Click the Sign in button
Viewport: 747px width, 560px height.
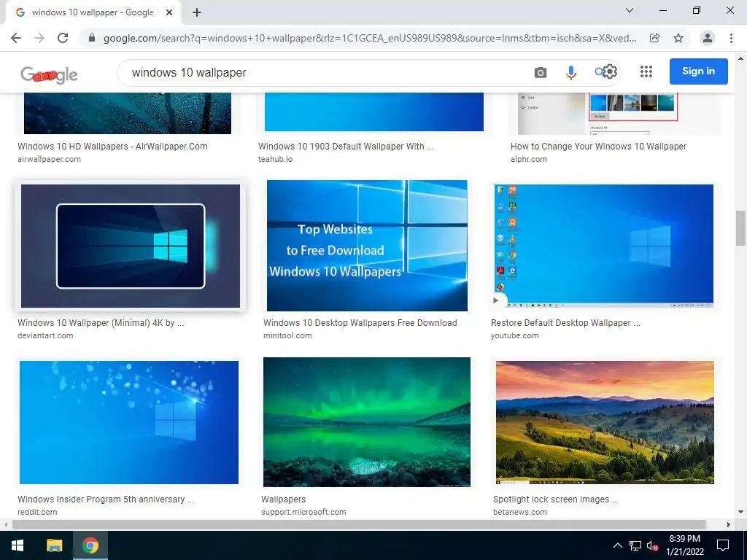[698, 71]
